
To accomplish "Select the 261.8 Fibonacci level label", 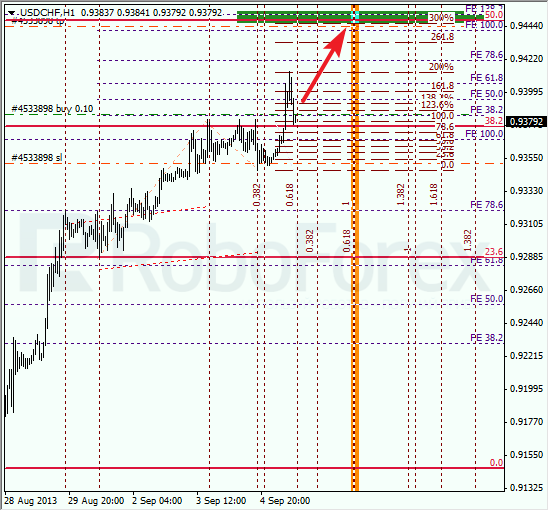I will (x=442, y=37).
